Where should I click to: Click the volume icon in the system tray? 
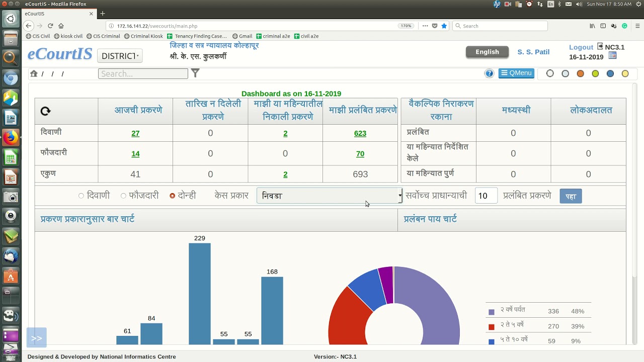579,4
